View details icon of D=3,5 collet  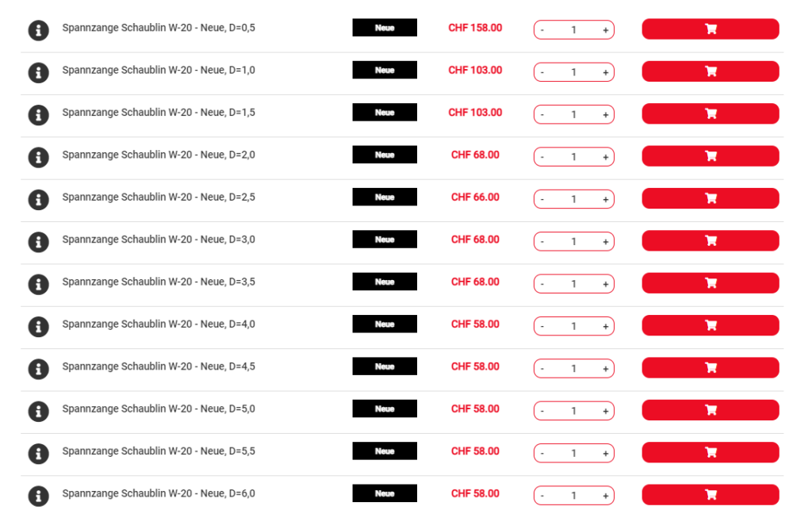(x=38, y=284)
